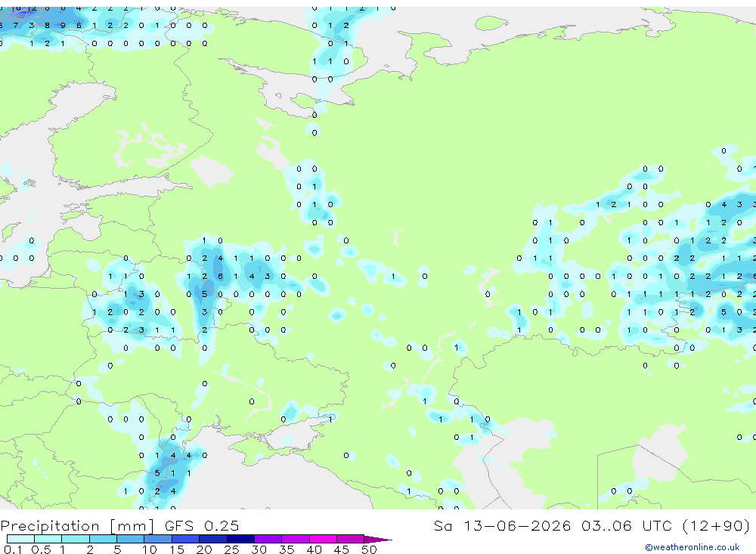This screenshot has height=554, width=756.
Task: Click the legend label '10'
Action: coord(150,549)
